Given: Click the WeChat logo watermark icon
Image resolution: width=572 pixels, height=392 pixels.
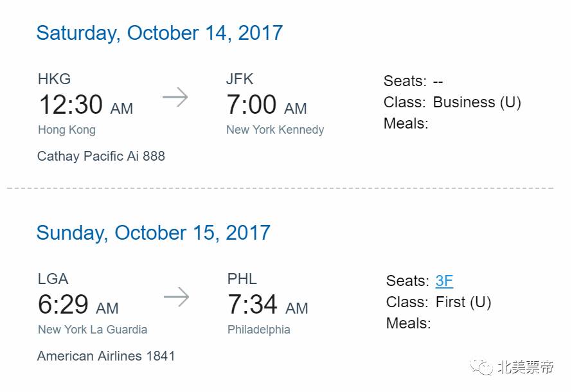Looking at the screenshot, I should click(x=481, y=366).
